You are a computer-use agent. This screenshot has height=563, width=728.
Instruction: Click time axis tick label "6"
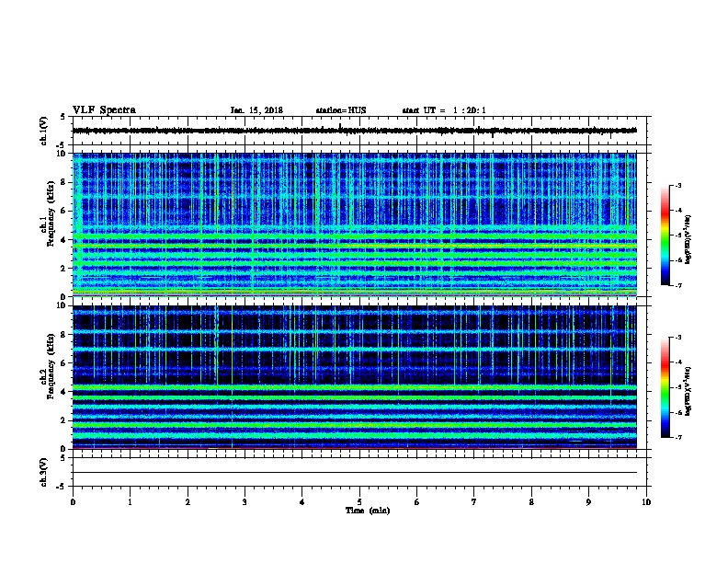(x=417, y=502)
